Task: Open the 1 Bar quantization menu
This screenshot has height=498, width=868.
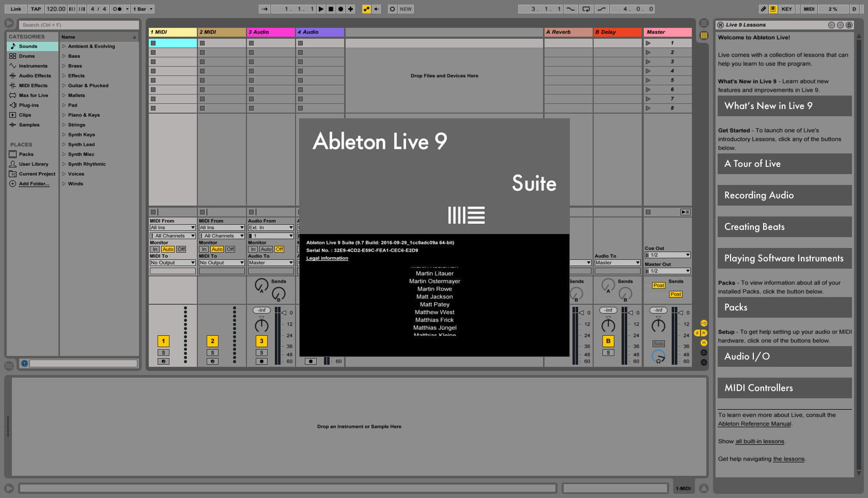Action: pos(143,9)
